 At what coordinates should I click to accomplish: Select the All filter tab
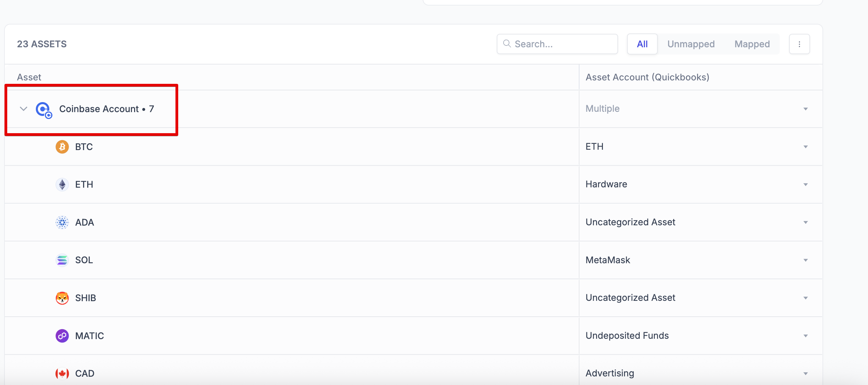point(642,44)
